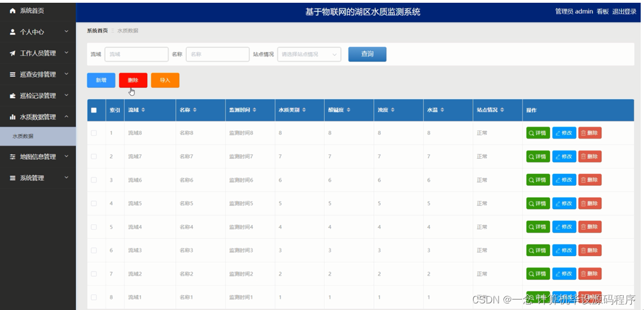Open 详情 for row 流域7

coord(538,157)
